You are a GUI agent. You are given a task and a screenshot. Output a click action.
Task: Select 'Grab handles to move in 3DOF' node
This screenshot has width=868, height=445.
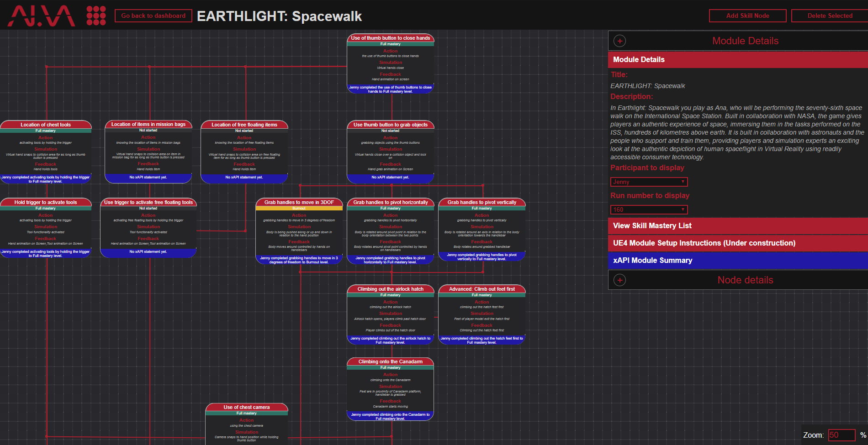(x=299, y=231)
